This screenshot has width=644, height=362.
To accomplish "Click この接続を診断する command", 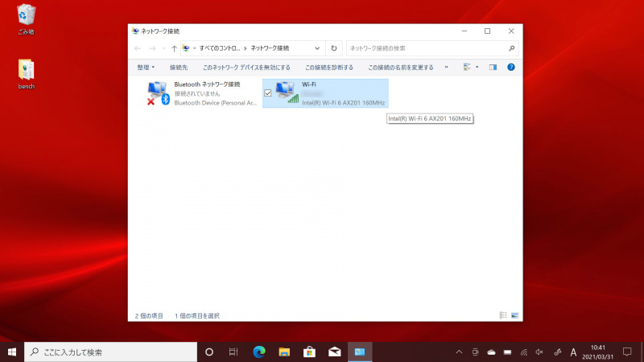I will [329, 68].
